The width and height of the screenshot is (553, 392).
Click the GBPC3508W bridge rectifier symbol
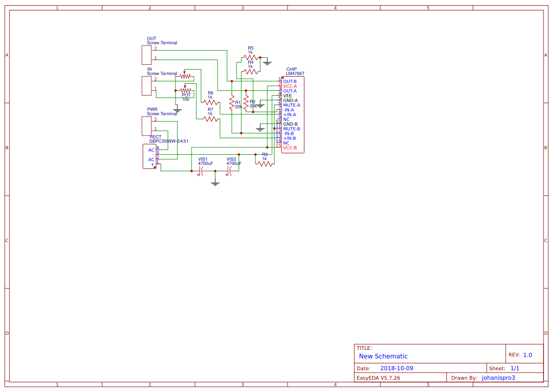coord(149,156)
